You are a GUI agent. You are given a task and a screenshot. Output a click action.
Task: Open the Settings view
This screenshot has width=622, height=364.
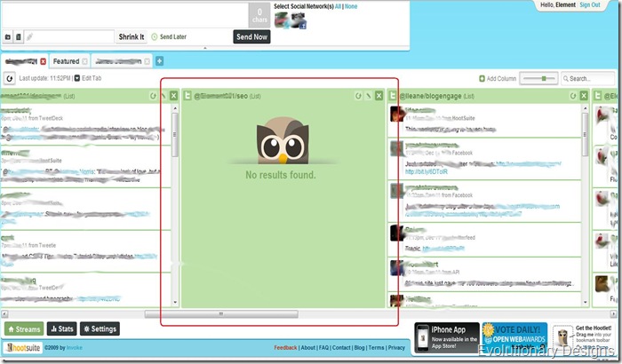100,328
